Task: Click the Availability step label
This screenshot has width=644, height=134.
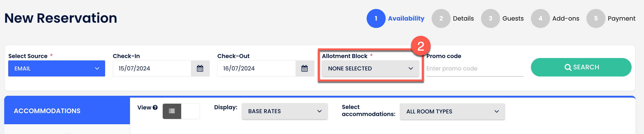Action: (x=406, y=18)
